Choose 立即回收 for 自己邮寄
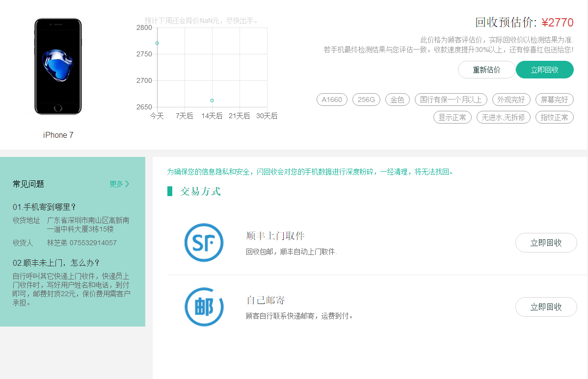Screen dimensions: 588x379 (x=546, y=307)
